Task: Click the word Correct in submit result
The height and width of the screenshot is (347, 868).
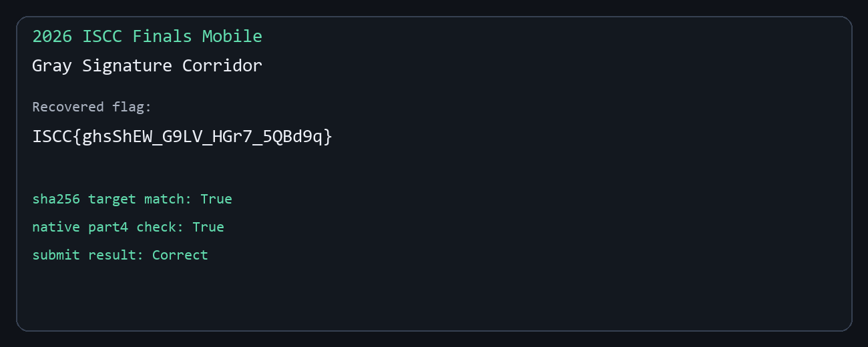Action: coord(180,255)
